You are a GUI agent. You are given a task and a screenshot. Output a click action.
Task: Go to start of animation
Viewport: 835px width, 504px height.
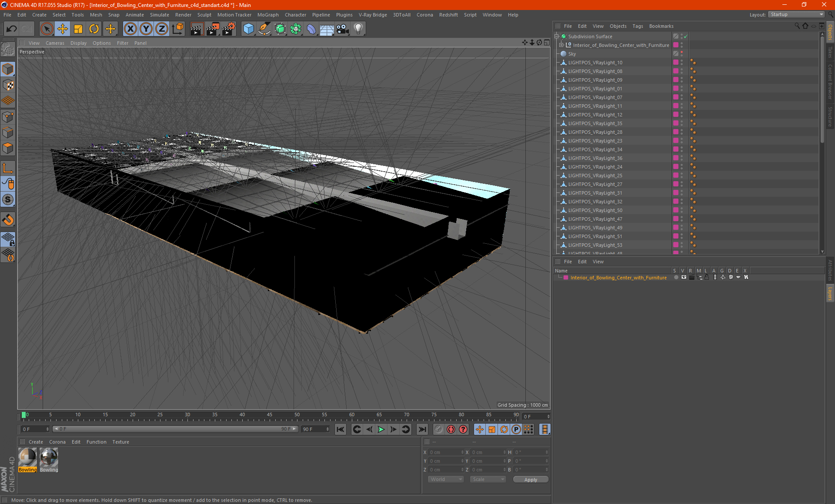click(341, 429)
